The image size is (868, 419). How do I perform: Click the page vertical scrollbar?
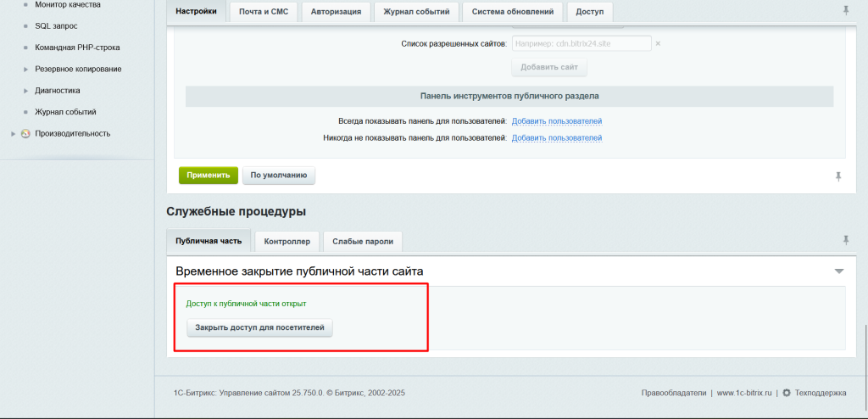point(865,367)
